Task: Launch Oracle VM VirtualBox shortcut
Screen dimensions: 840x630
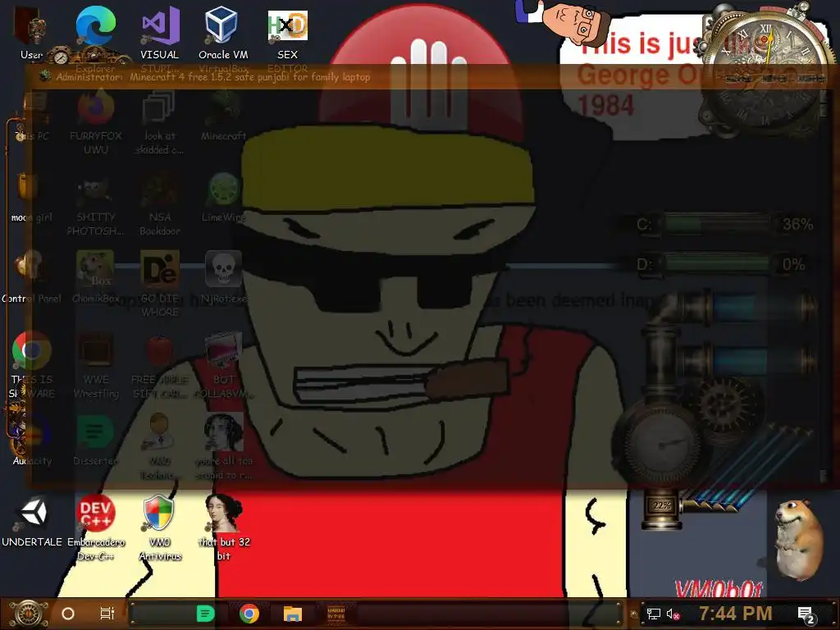Action: [223, 38]
